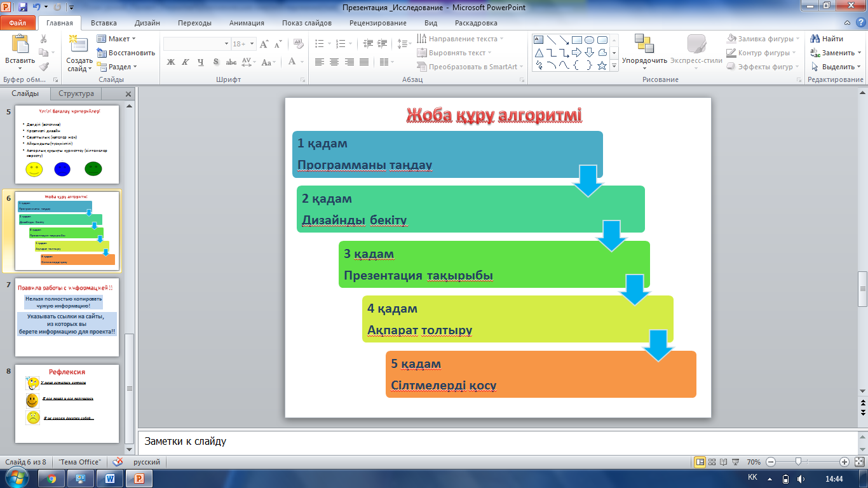
Task: Switch to the Transitions (Переходы) tab
Action: tap(194, 23)
